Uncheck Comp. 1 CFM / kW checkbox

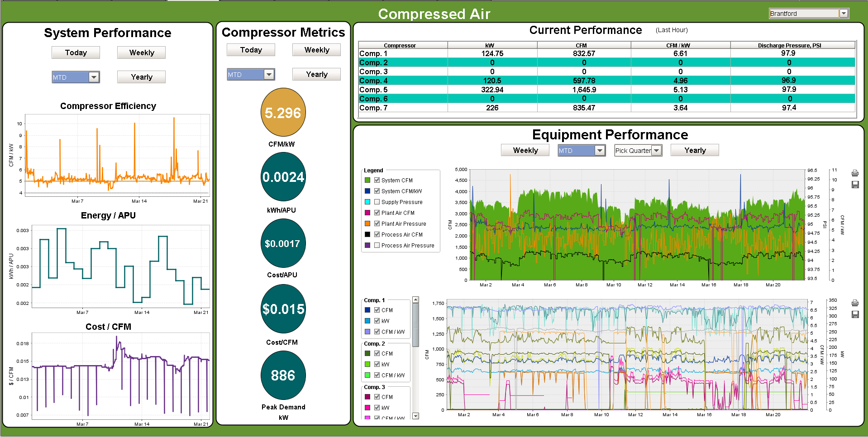[377, 332]
